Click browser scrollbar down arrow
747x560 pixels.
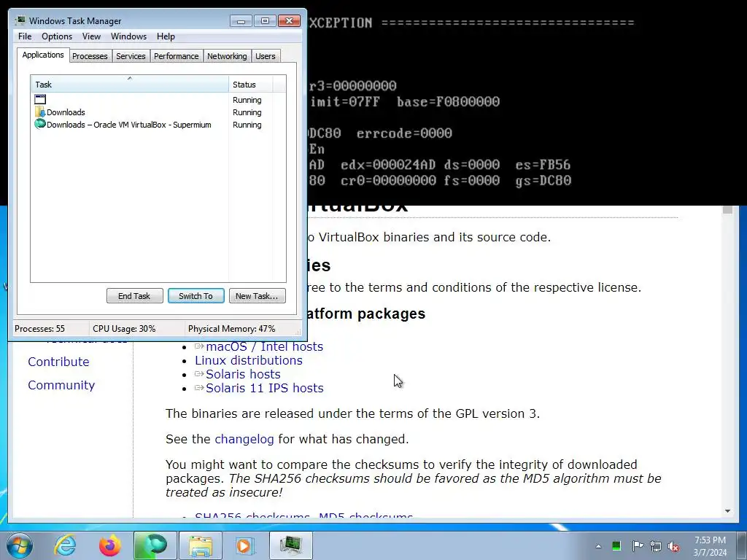pos(727,511)
